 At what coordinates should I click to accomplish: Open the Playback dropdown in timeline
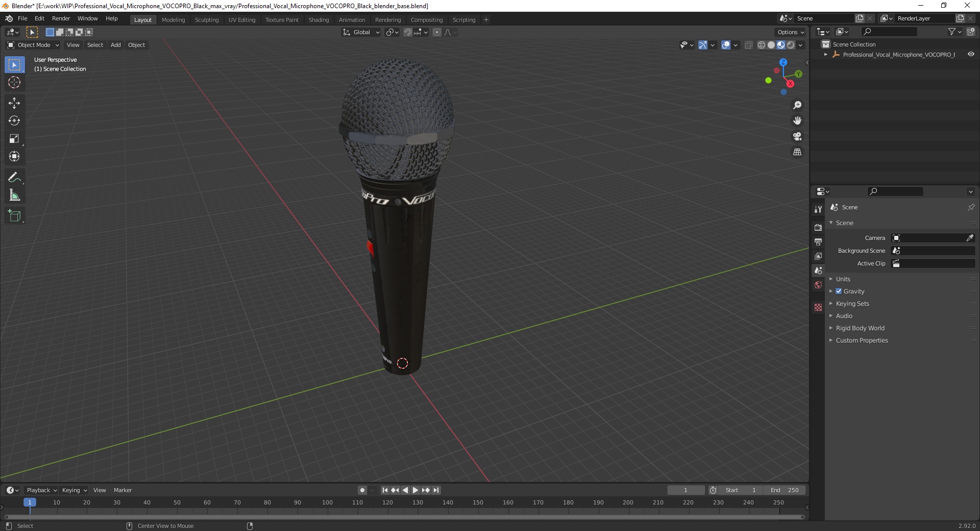(41, 490)
